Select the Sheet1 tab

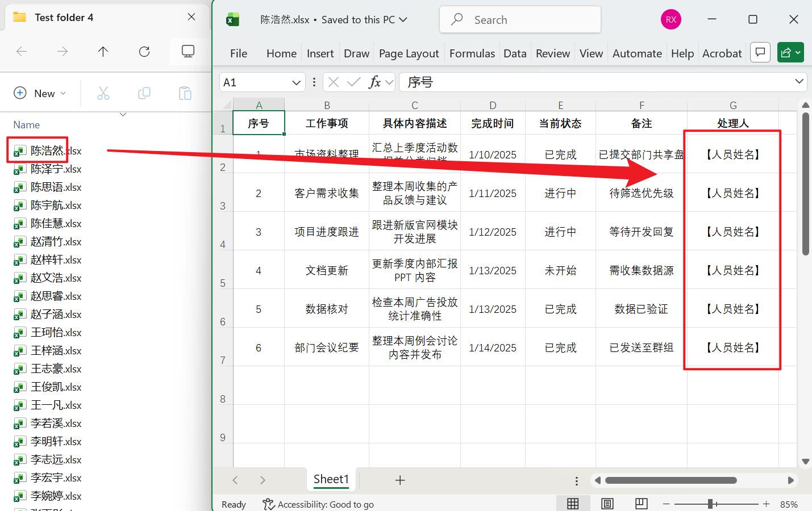(331, 480)
